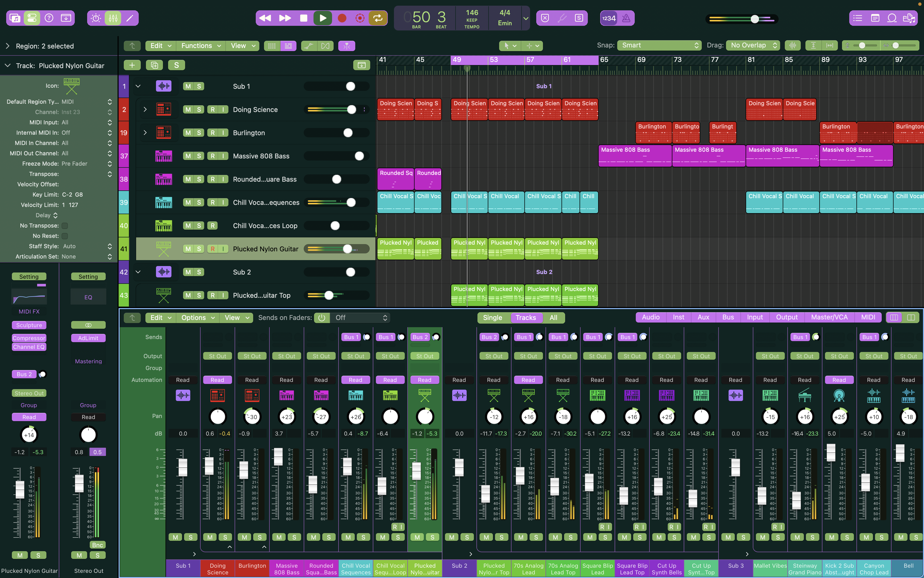Mute the Sub 1 mixer channel strip
This screenshot has width=924, height=578.
(175, 537)
